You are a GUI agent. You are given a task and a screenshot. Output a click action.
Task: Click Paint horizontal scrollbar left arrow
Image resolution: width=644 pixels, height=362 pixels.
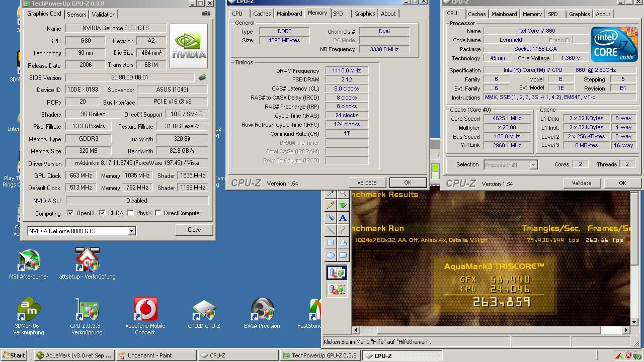356,330
